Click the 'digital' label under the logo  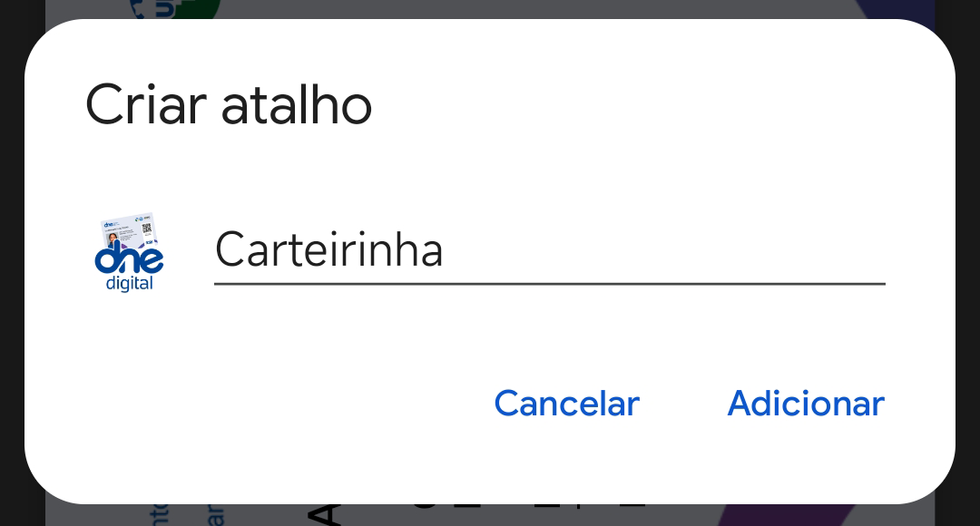point(129,284)
